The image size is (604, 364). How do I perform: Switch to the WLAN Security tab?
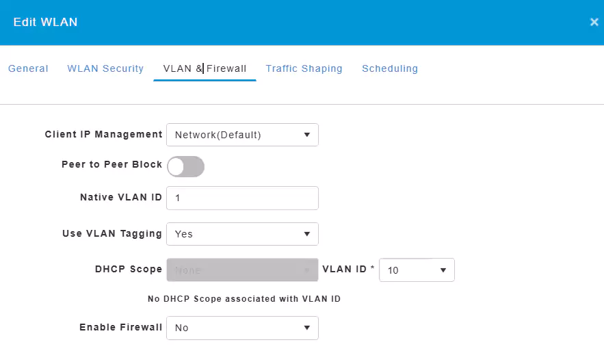105,68
